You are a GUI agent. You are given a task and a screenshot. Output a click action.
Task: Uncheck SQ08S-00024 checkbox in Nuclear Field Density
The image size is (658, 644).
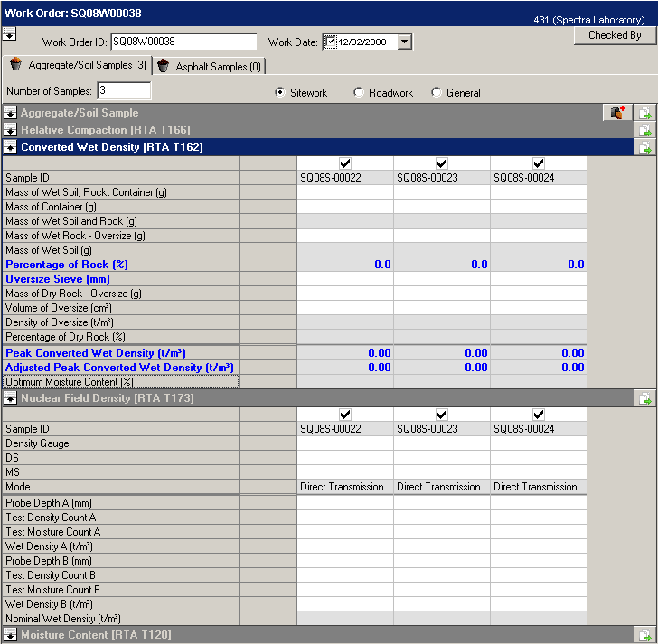[x=539, y=415]
